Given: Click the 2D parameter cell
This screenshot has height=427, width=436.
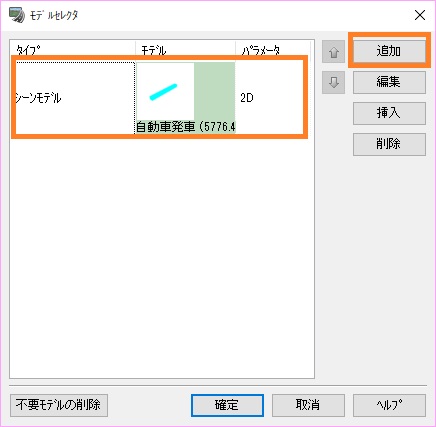Looking at the screenshot, I should (x=270, y=98).
